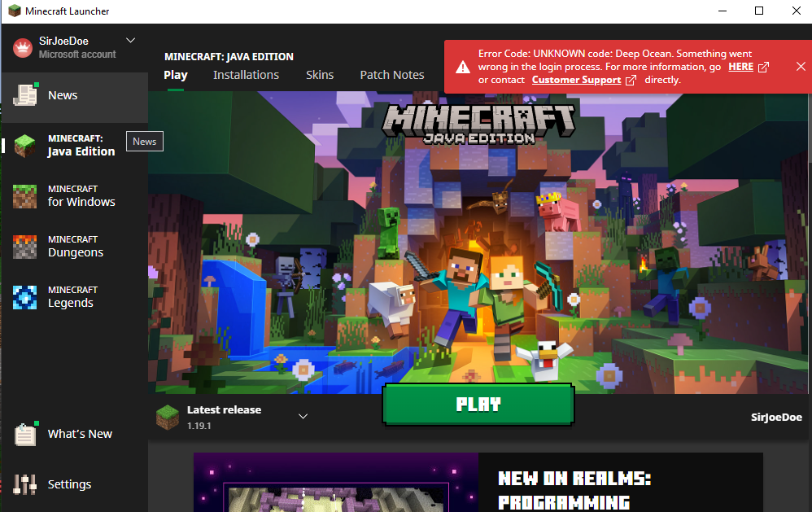
Task: Minimize the Minecraft Launcher window
Action: click(x=723, y=11)
